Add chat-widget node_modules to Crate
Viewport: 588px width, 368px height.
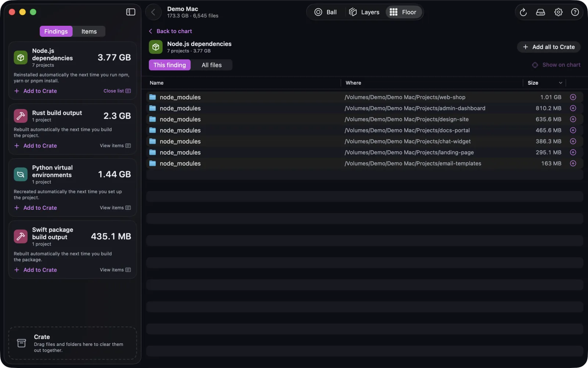573,141
